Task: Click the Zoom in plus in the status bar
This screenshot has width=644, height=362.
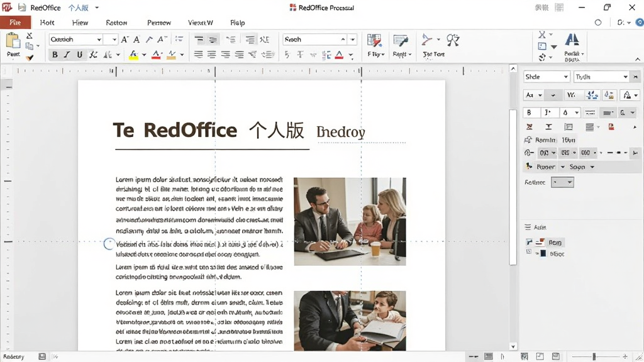Action: 625,356
